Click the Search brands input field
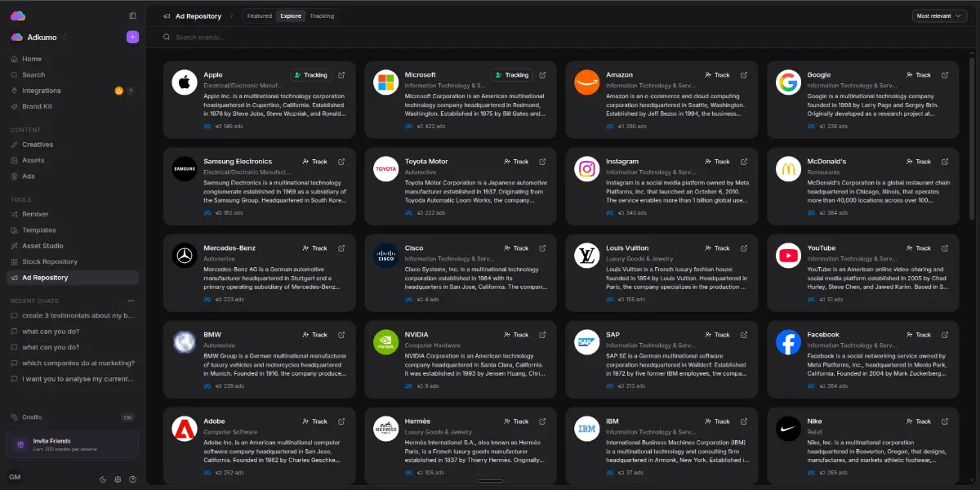980x490 pixels. 562,38
